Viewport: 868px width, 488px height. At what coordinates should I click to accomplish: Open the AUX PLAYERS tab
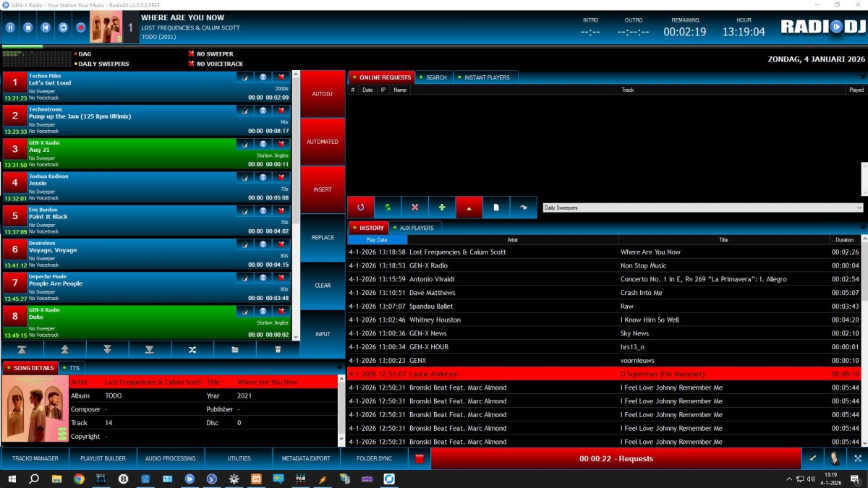pos(416,228)
